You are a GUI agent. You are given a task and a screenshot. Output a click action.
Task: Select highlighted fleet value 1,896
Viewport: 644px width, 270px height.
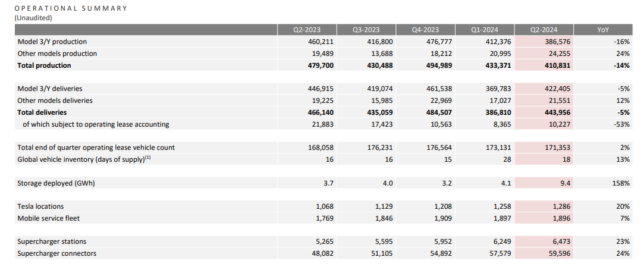pyautogui.click(x=561, y=218)
